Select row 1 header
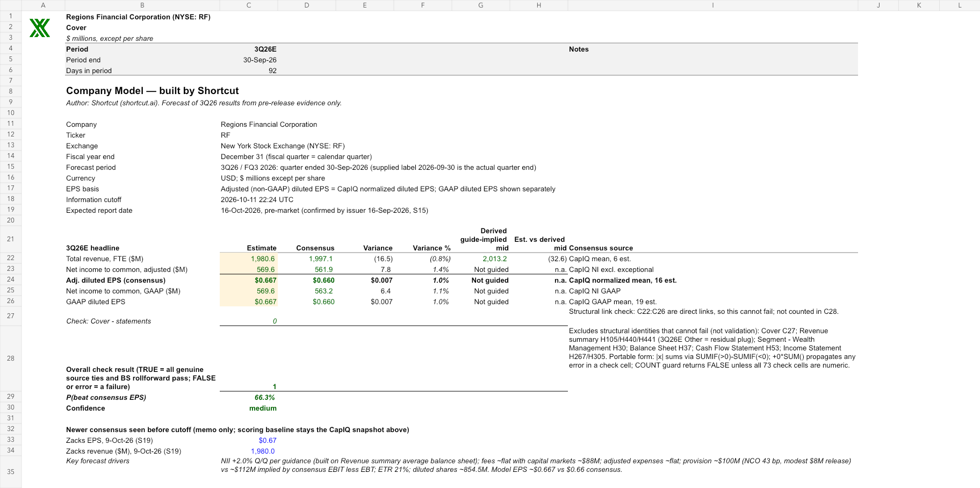Screen dimensions: 980x488 point(11,16)
